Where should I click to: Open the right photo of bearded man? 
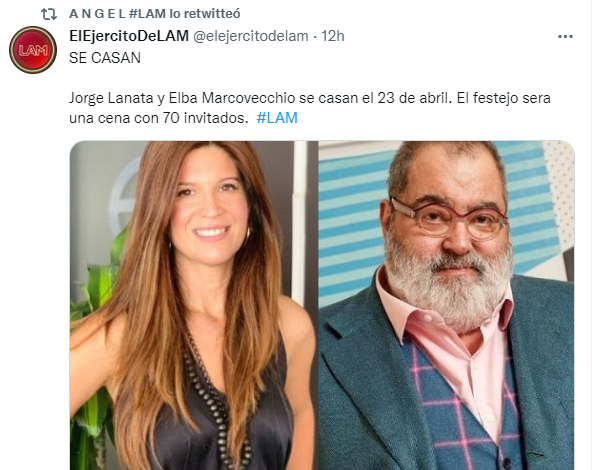(x=446, y=305)
